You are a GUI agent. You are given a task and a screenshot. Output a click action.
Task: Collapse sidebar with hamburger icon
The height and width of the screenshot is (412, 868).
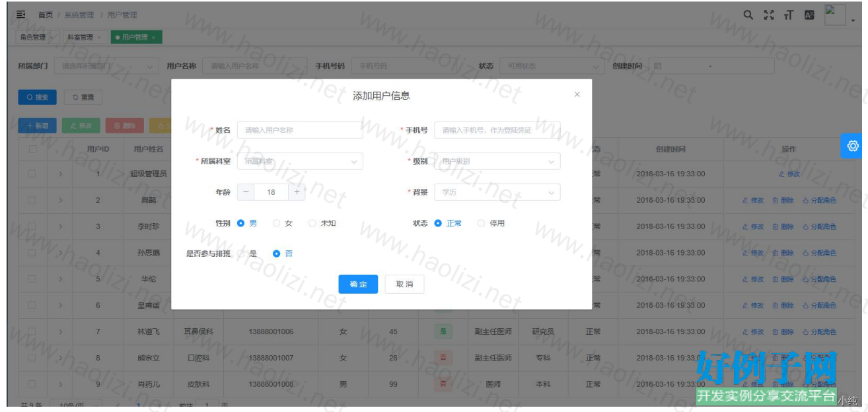(x=20, y=15)
